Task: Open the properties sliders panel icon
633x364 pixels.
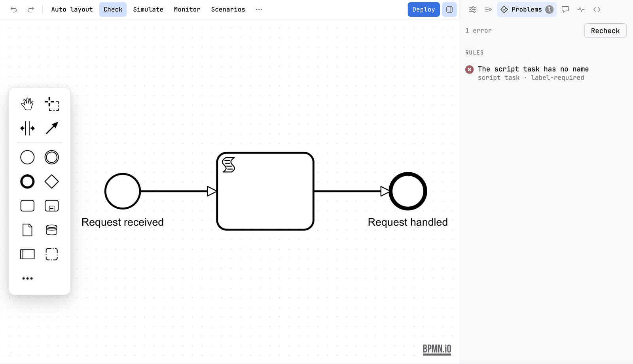Action: click(472, 9)
